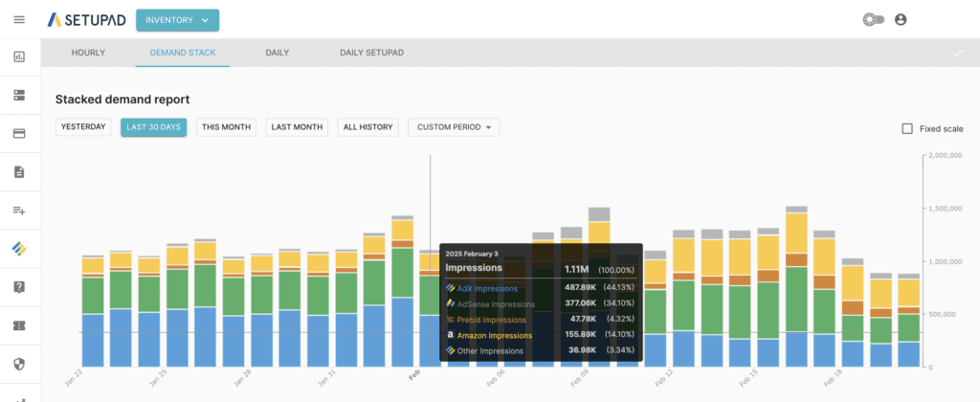Open the server storage sidebar icon
Screen dimensions: 980x402
pos(19,95)
